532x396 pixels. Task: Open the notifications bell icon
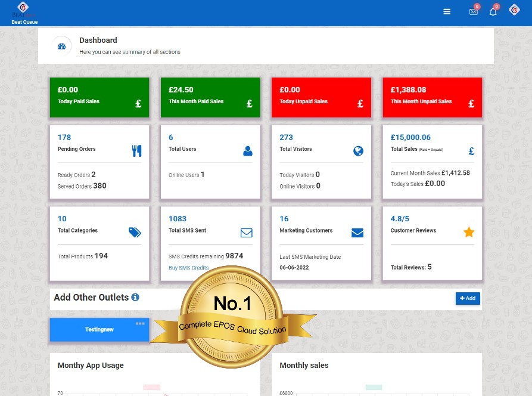point(493,11)
